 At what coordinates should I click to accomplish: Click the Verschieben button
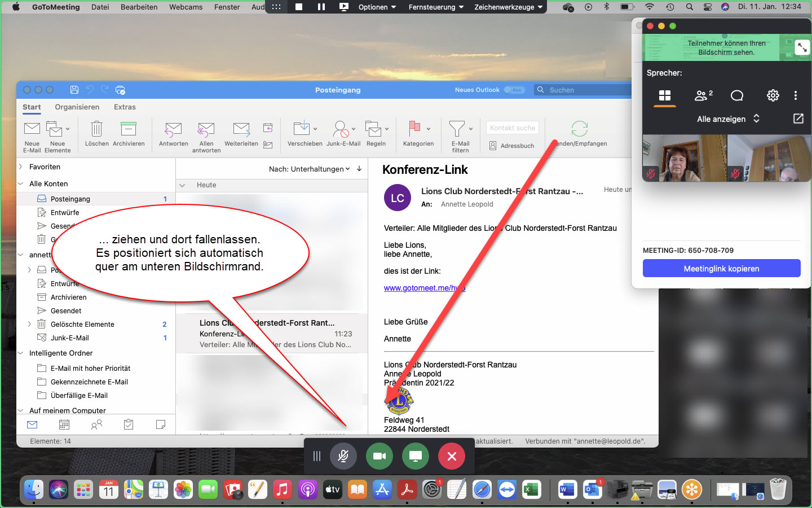(305, 133)
